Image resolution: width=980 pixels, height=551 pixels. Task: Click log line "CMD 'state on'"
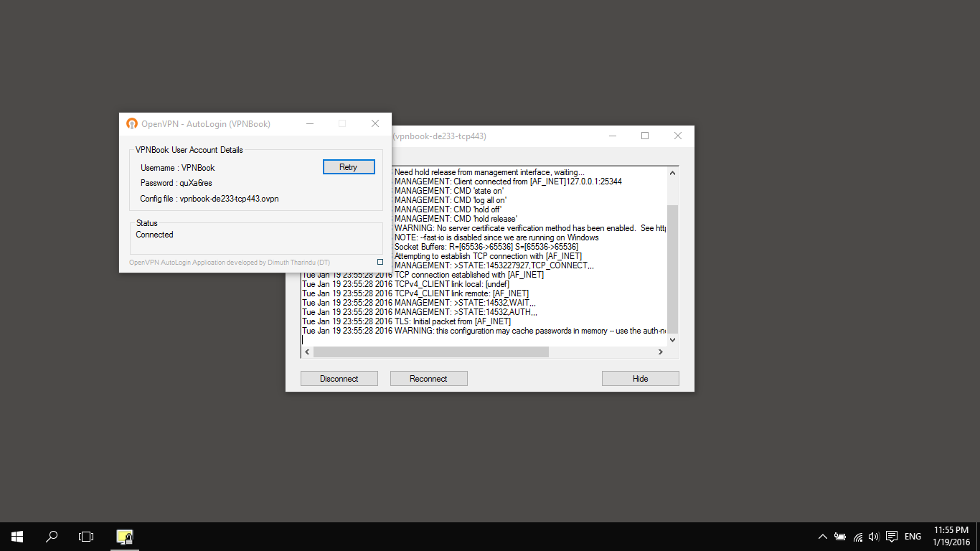pos(449,191)
